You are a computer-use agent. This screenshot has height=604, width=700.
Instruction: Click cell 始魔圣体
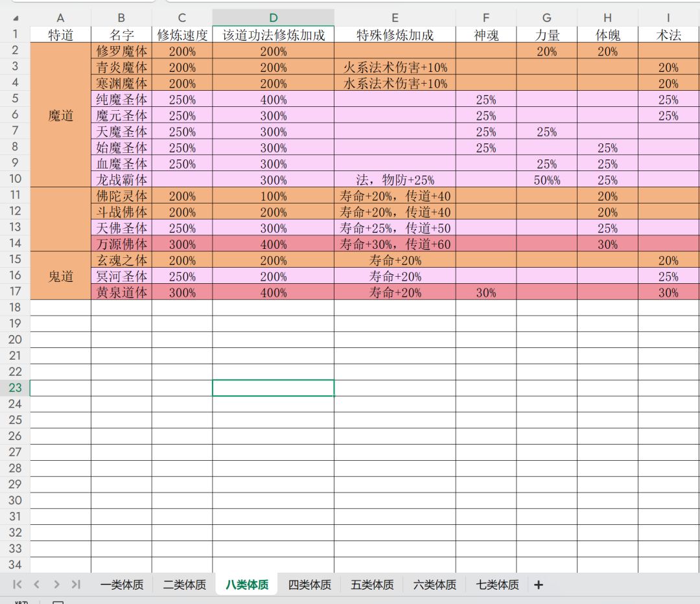coord(121,147)
